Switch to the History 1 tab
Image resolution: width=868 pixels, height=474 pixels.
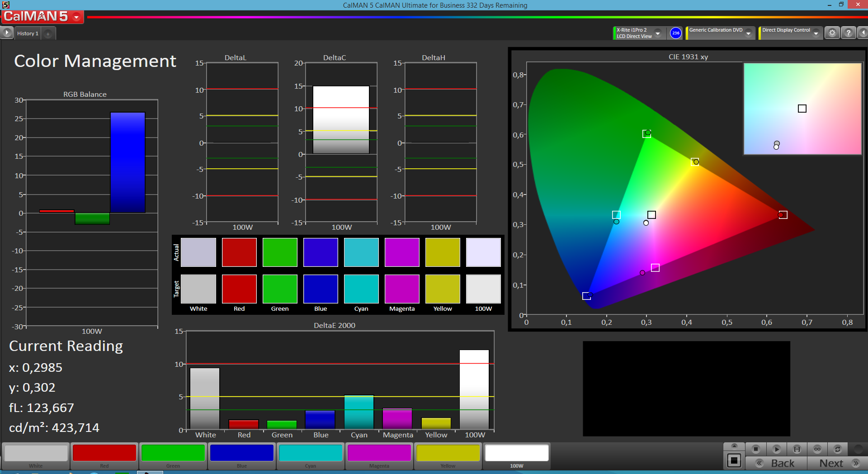(28, 33)
